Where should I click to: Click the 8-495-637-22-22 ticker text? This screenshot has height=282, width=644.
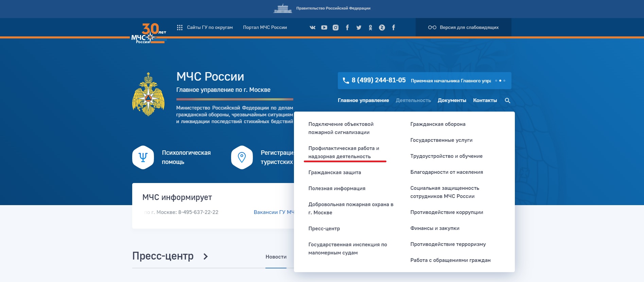[198, 212]
